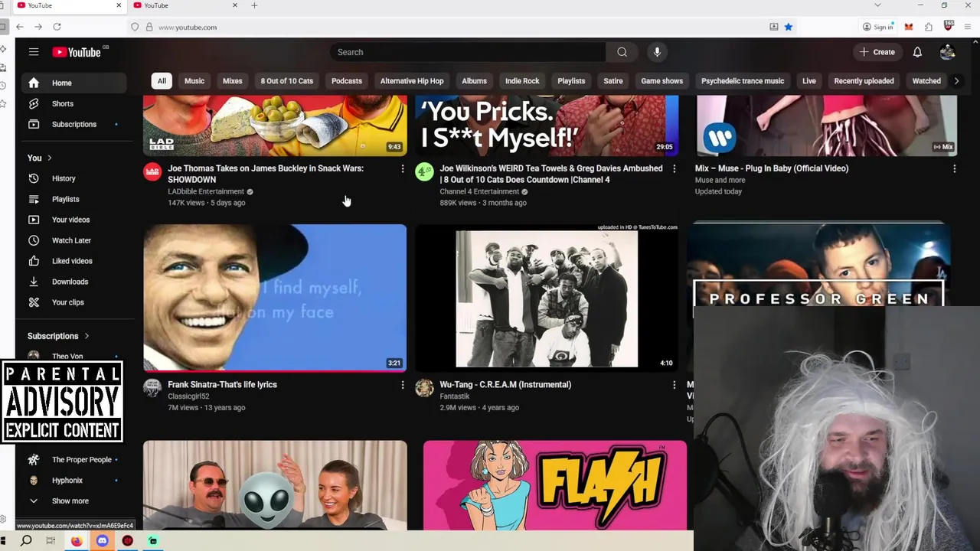Go to Shorts in sidebar
980x551 pixels.
[x=63, y=103]
